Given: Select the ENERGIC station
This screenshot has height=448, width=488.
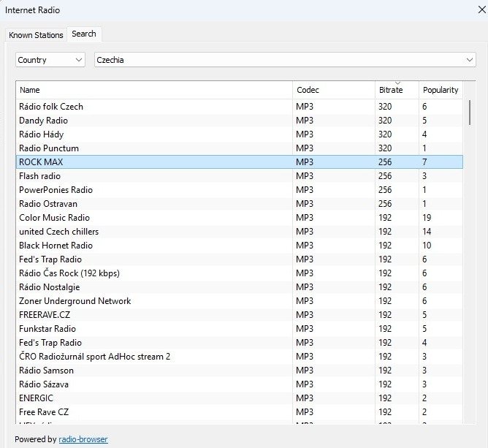Looking at the screenshot, I should pos(240,398).
